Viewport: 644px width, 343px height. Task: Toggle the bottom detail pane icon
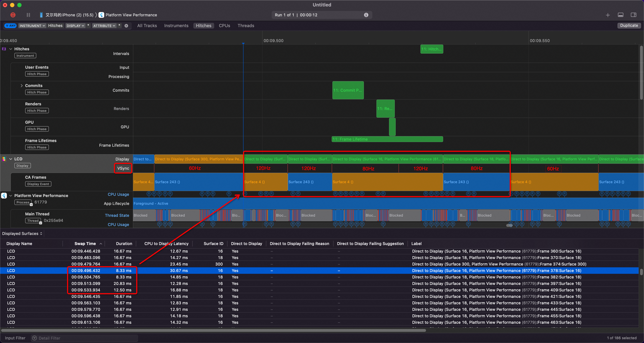click(620, 15)
